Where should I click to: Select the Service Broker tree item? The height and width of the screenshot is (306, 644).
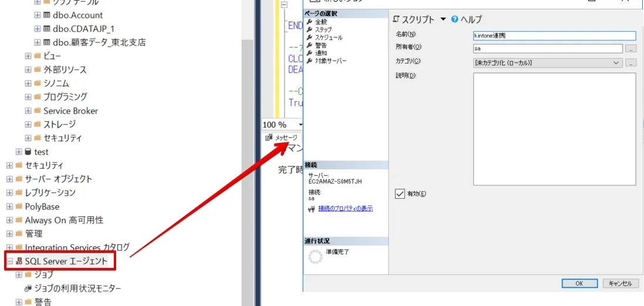70,111
